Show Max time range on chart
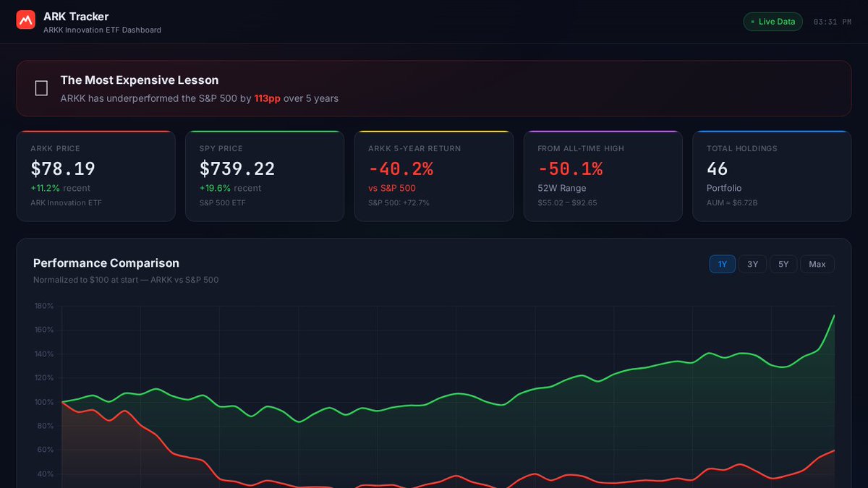This screenshot has height=488, width=868. 817,264
